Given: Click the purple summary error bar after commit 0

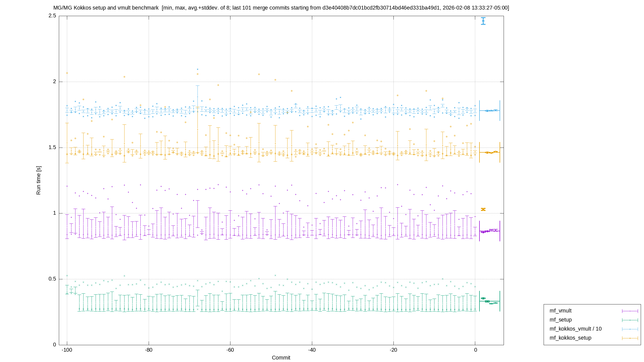Looking at the screenshot, I should [490, 231].
